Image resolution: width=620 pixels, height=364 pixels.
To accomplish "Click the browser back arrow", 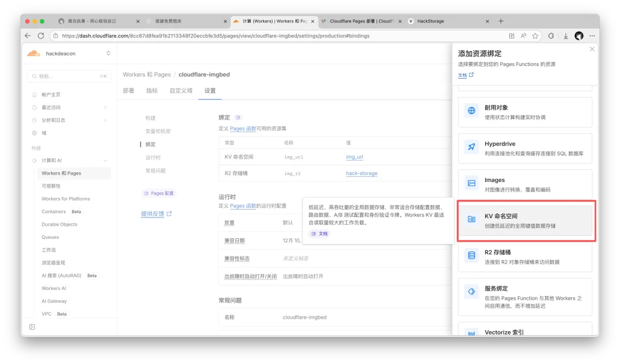I will click(28, 36).
